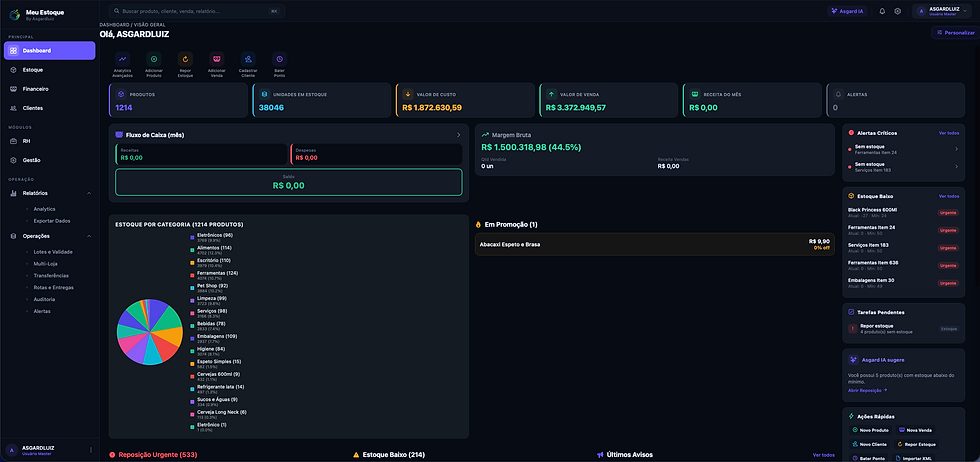Screen dimensions: 980x462
Task: Click the Receita do Mês card icon
Action: point(695,94)
